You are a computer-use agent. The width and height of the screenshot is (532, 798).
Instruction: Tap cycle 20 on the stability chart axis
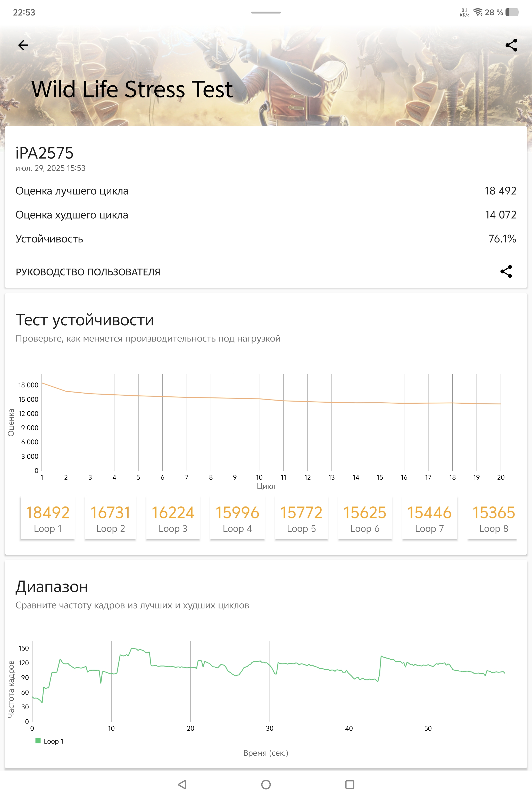[501, 477]
